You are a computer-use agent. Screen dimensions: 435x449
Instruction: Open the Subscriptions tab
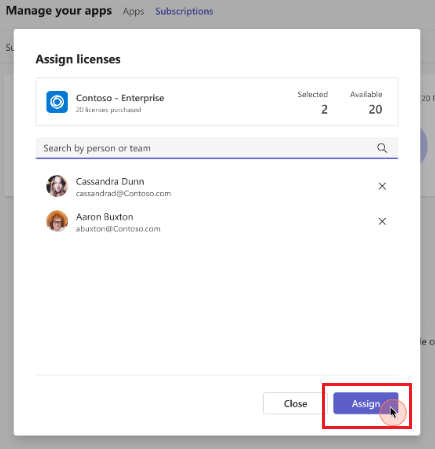pyautogui.click(x=184, y=11)
